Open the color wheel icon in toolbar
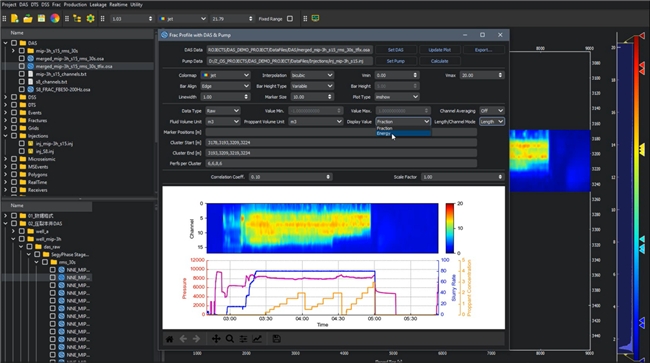Image resolution: width=650 pixels, height=363 pixels. 55,18
